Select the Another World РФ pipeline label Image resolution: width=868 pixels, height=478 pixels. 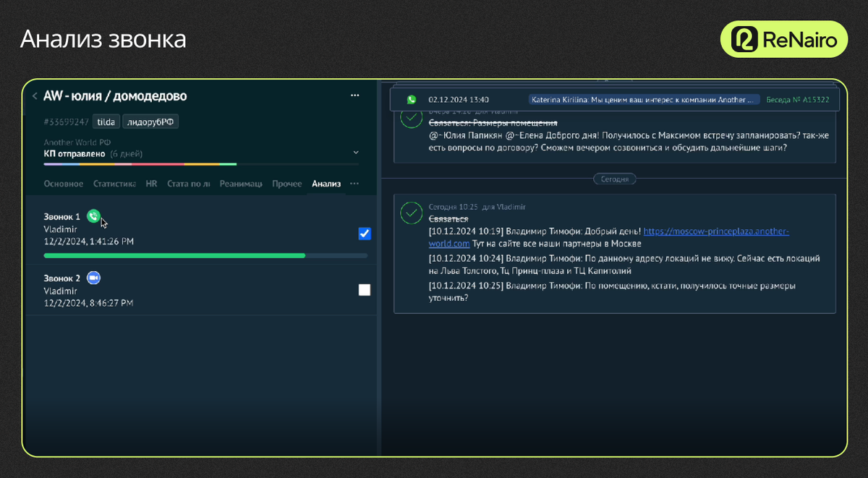[x=77, y=142]
